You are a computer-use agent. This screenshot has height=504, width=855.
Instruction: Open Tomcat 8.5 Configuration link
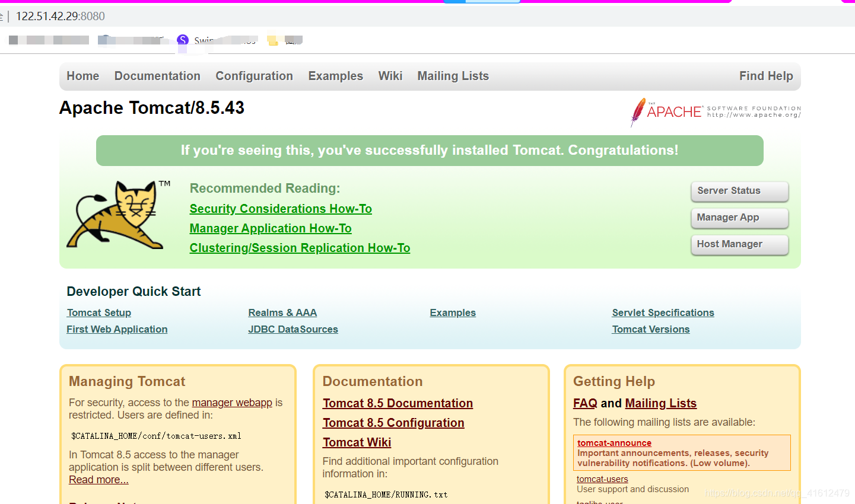click(393, 423)
